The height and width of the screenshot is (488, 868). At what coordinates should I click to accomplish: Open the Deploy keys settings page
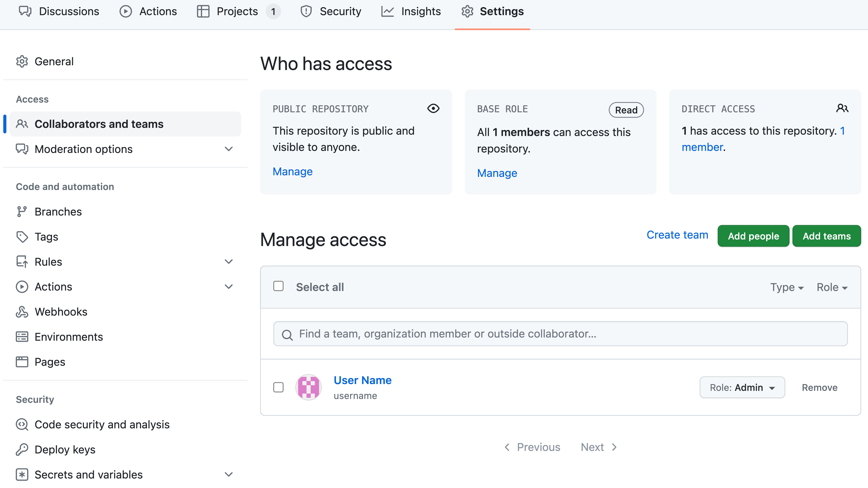tap(125, 449)
